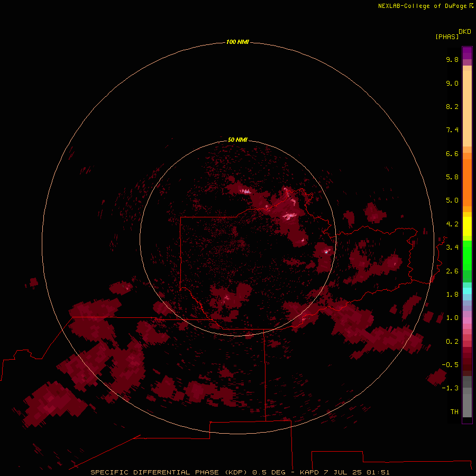Click the 9.8 value on the color scale

[x=452, y=59]
